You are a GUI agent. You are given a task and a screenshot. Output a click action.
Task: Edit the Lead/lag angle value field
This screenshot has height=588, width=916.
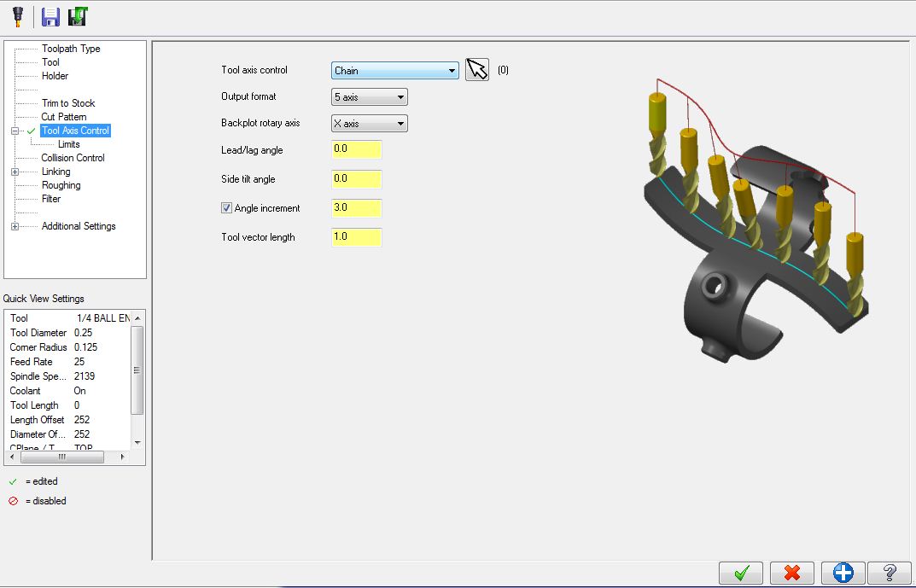point(355,149)
